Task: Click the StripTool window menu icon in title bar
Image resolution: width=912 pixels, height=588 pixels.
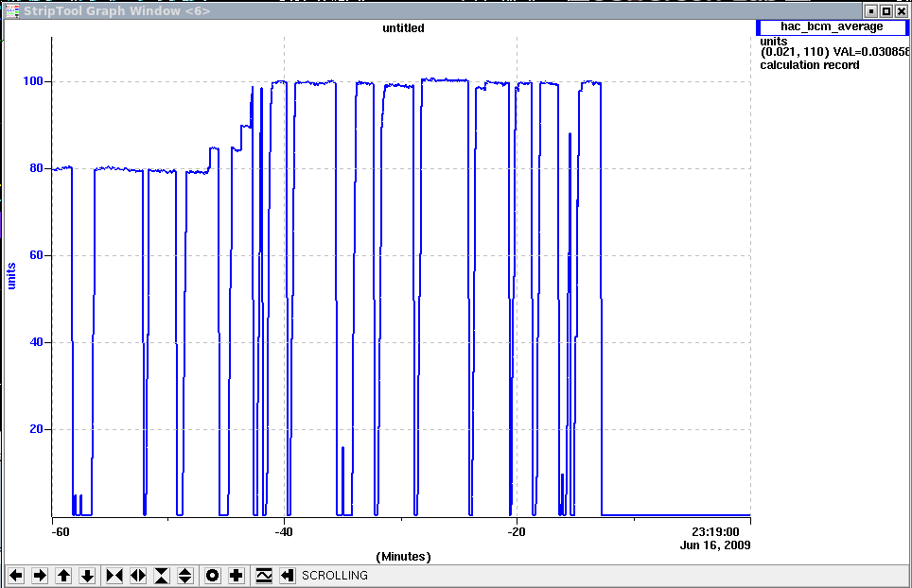Action: pos(12,10)
